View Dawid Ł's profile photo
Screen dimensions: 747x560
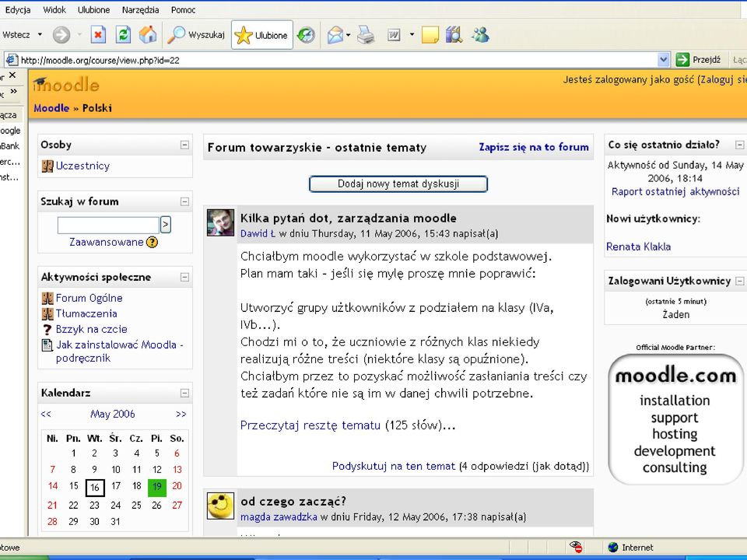(x=220, y=222)
